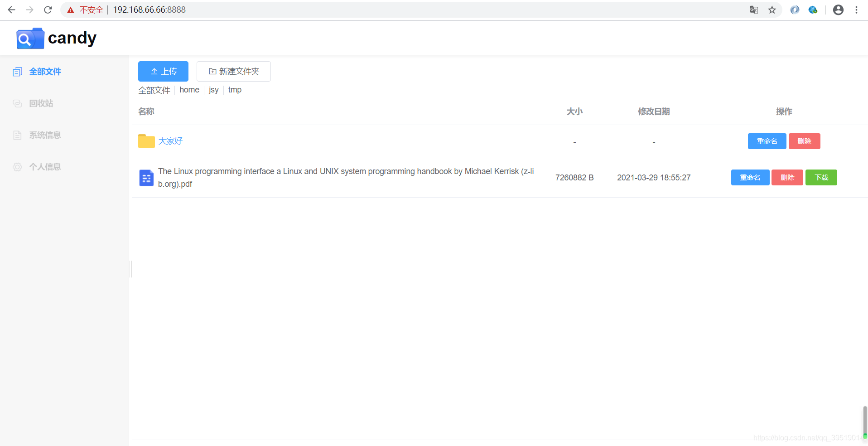Click the yellow folder icon for 大家好
This screenshot has width=868, height=446.
(x=146, y=141)
